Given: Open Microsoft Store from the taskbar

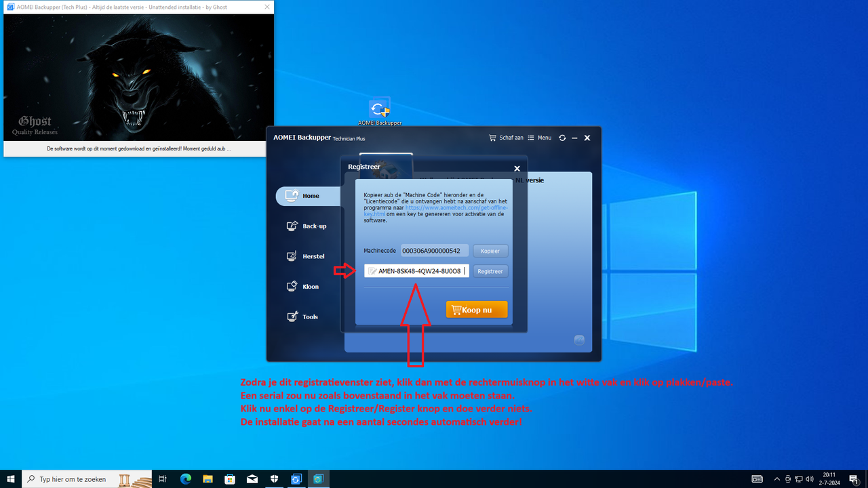Looking at the screenshot, I should pos(230,479).
